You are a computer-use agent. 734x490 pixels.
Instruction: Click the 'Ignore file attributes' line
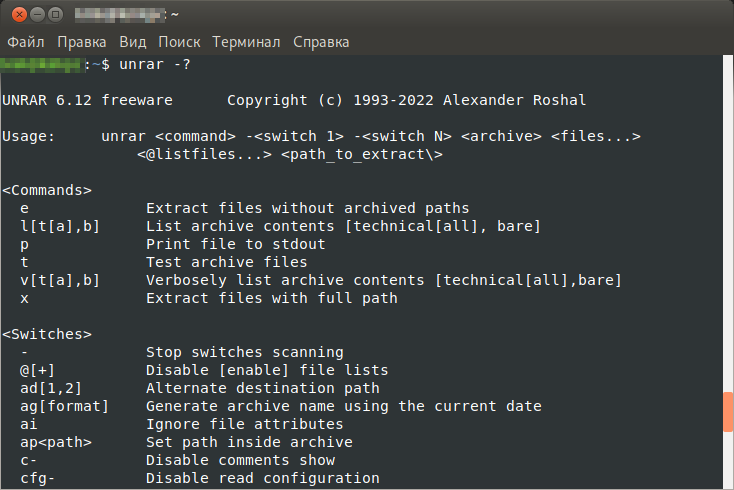(x=236, y=424)
